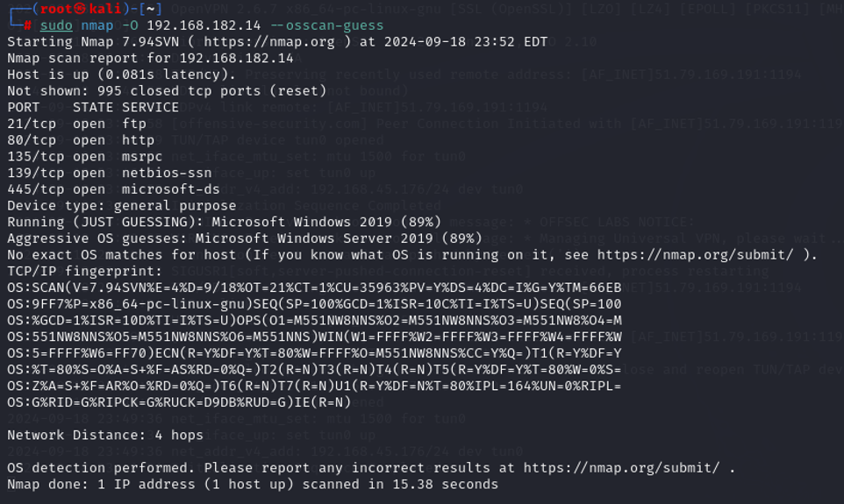Click the Kali skull icon in prompt
The image size is (844, 504).
80,9
